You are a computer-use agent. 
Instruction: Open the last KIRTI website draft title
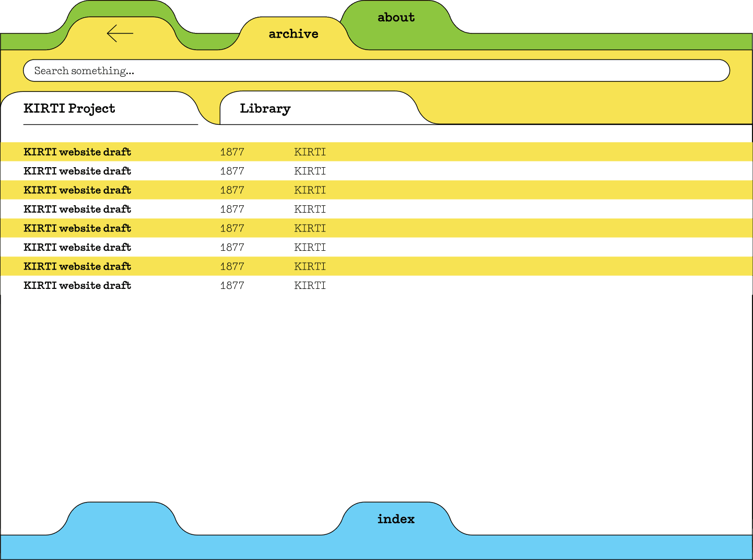coord(77,286)
